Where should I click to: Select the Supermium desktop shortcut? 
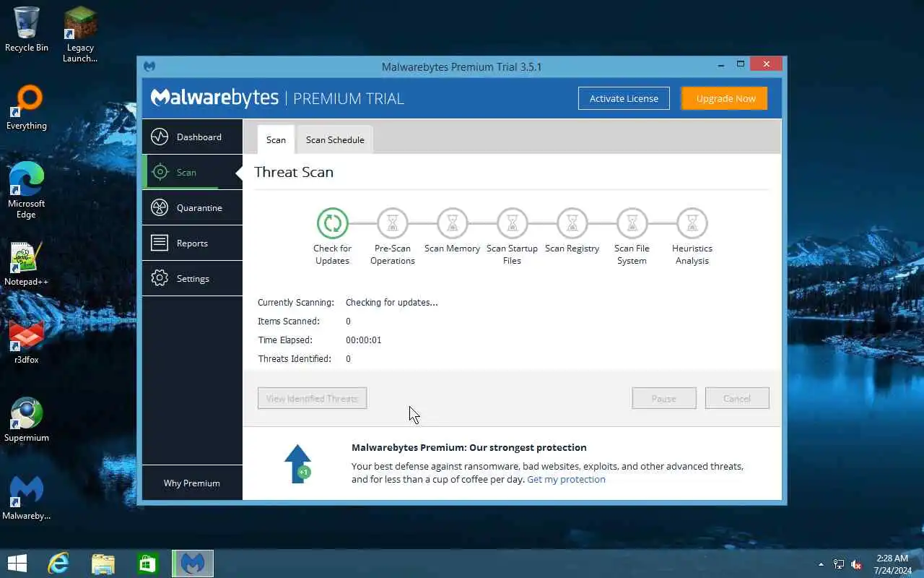click(x=27, y=420)
